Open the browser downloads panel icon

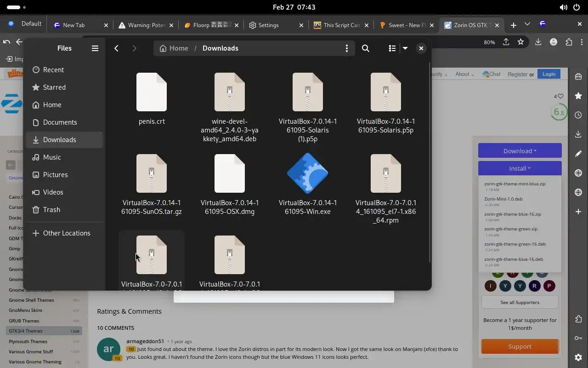[538, 42]
